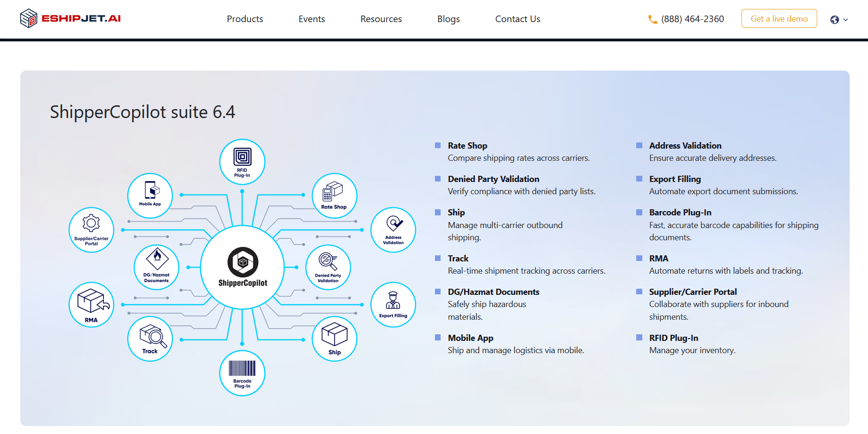Click the orange phone icon
The width and height of the screenshot is (868, 434).
click(x=653, y=19)
